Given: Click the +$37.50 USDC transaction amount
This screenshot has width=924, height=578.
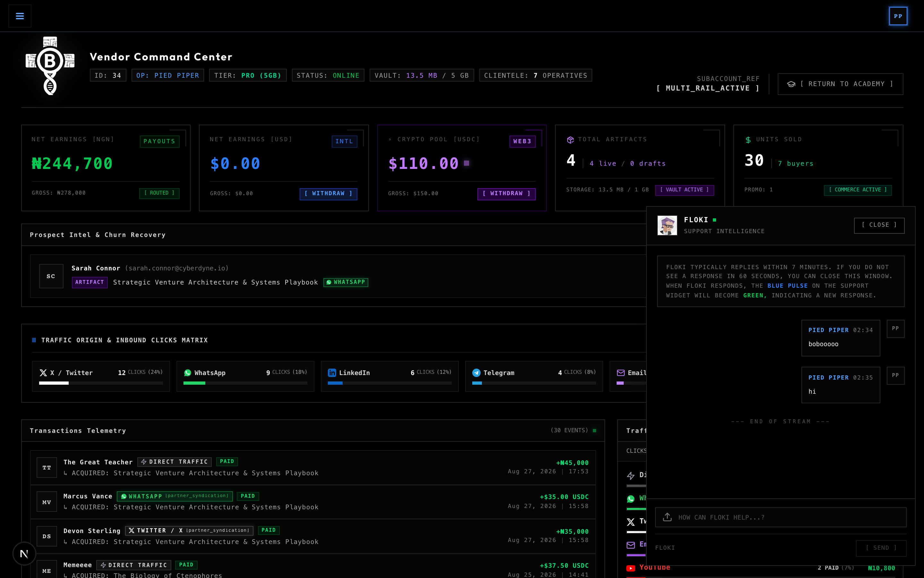Looking at the screenshot, I should coord(564,565).
